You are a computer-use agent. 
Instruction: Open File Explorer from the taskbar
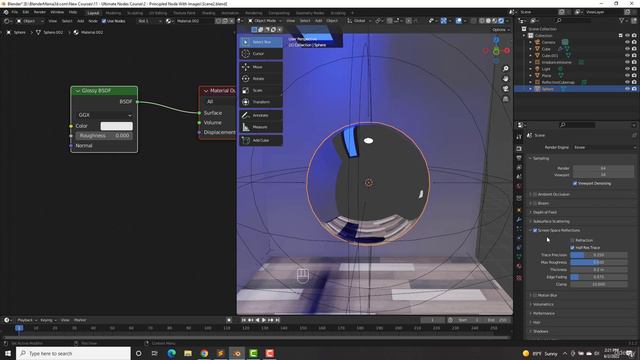pyautogui.click(x=188, y=353)
